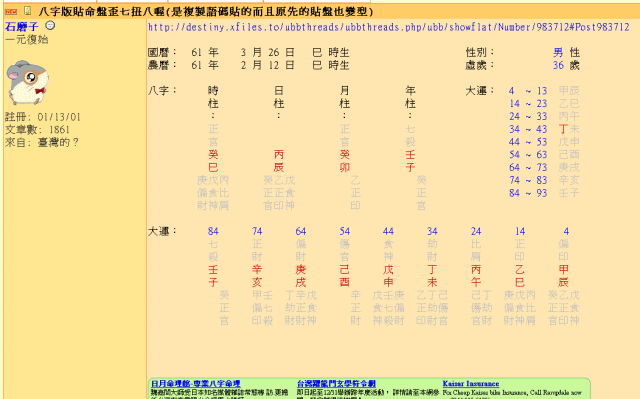Click the red 辛亥 in the bottom row
Viewport: 640px width, 399px height.
(x=257, y=276)
